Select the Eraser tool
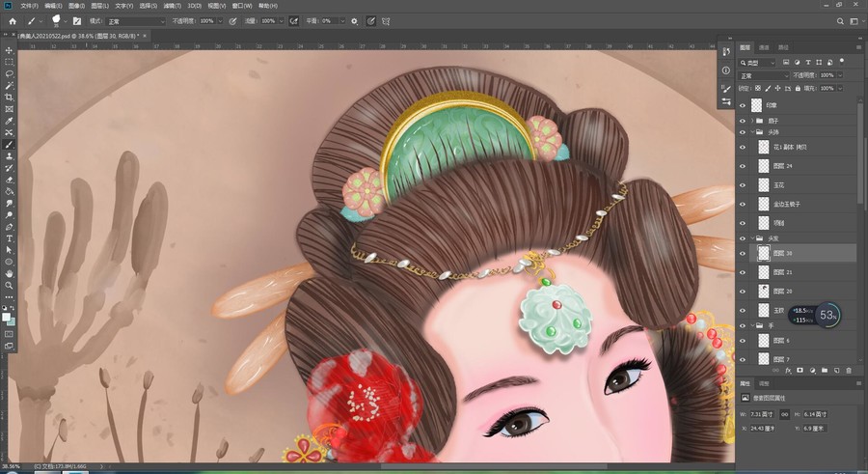 point(9,180)
